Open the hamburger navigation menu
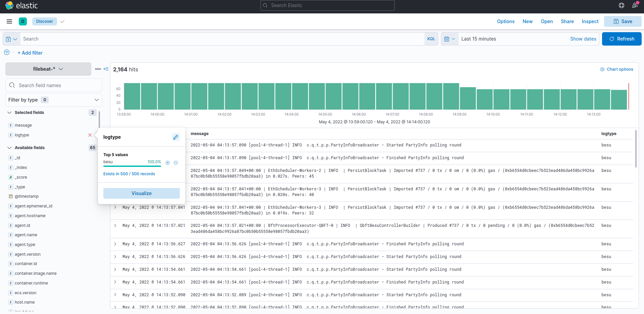The width and height of the screenshot is (644, 314). pyautogui.click(x=9, y=21)
